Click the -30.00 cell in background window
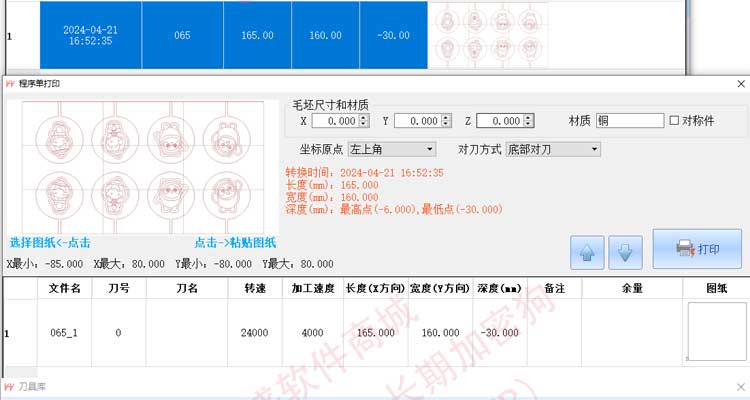Image resolution: width=750 pixels, height=400 pixels. (393, 35)
